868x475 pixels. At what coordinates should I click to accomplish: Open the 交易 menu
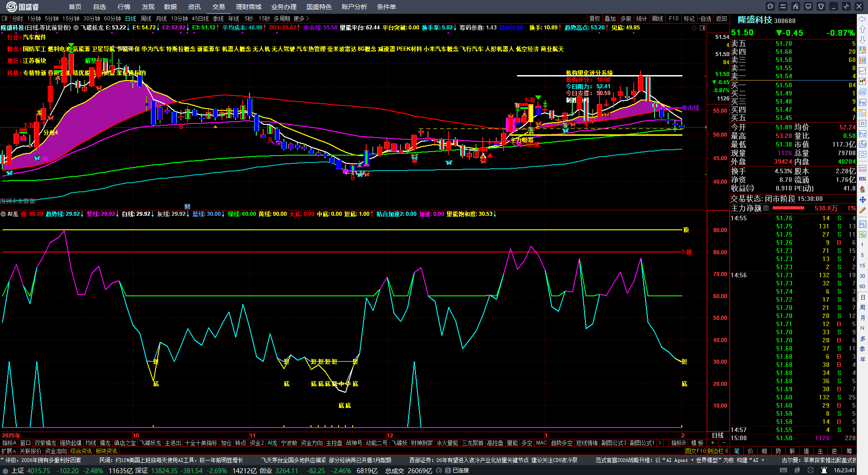[x=219, y=7]
